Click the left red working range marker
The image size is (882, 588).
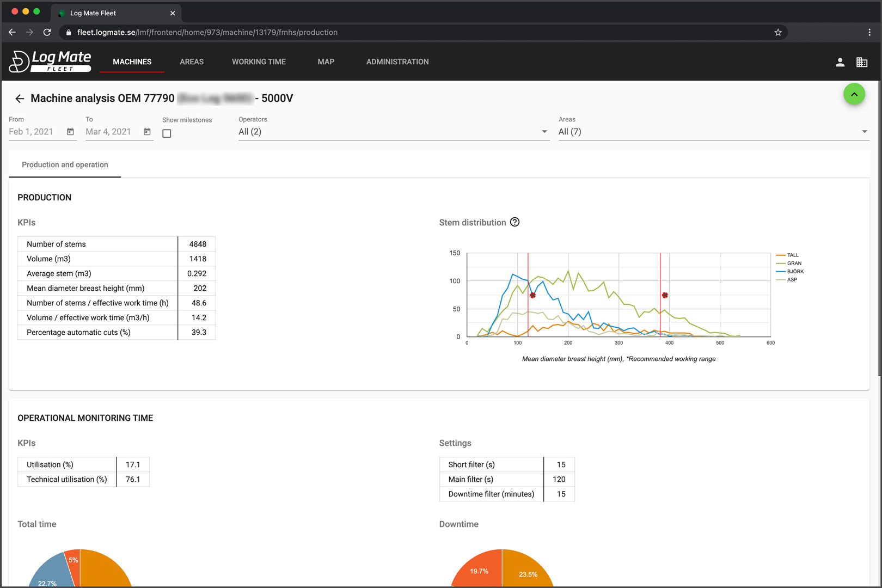532,295
